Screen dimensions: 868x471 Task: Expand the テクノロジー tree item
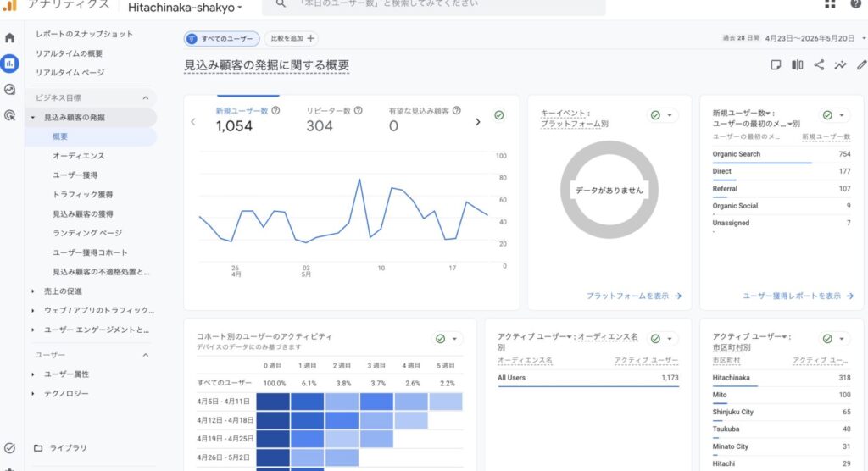[33, 394]
